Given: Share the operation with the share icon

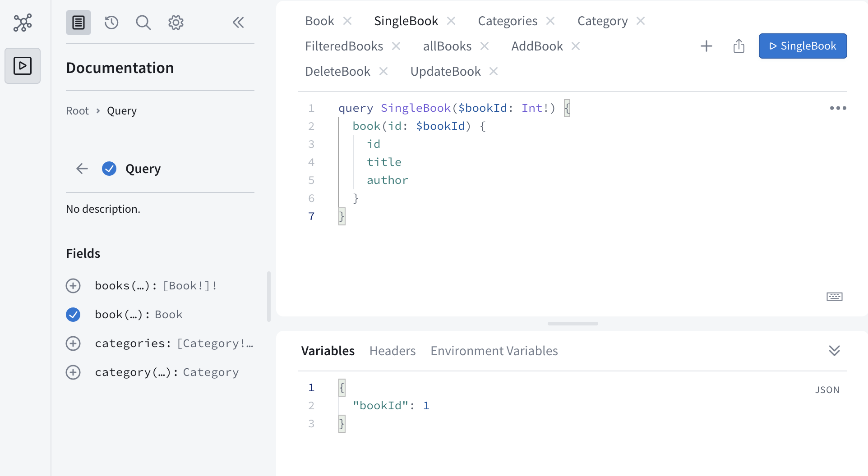Looking at the screenshot, I should pyautogui.click(x=739, y=46).
